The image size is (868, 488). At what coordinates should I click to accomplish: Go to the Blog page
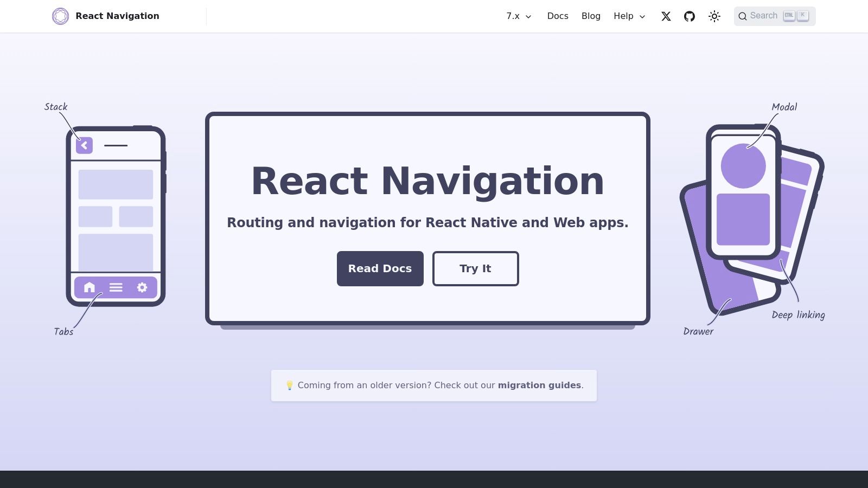[591, 16]
